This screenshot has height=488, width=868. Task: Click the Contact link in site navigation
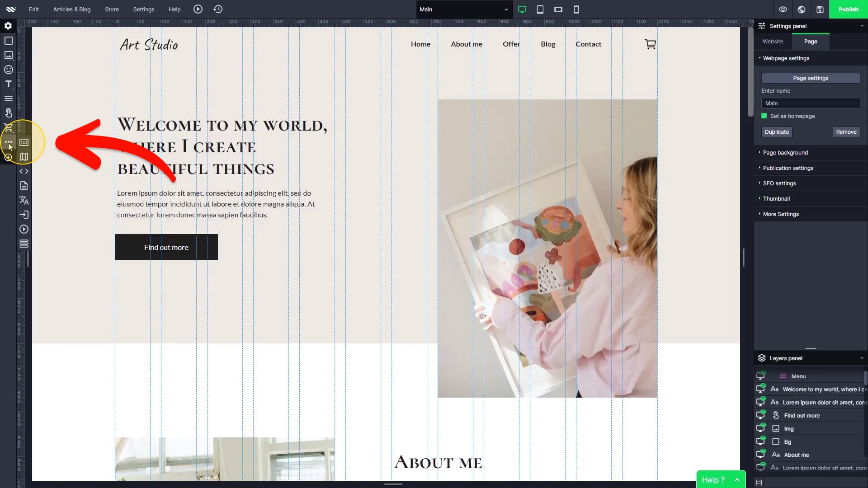(x=588, y=44)
